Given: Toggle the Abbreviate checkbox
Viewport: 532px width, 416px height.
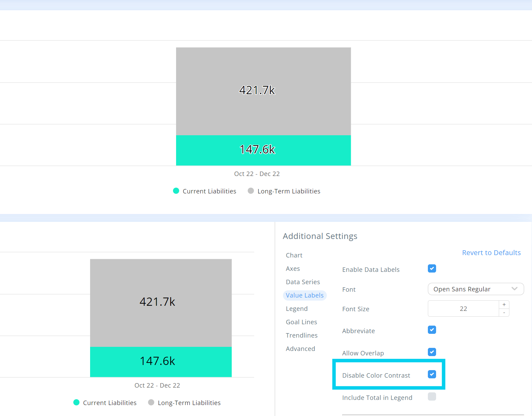Looking at the screenshot, I should pyautogui.click(x=432, y=330).
